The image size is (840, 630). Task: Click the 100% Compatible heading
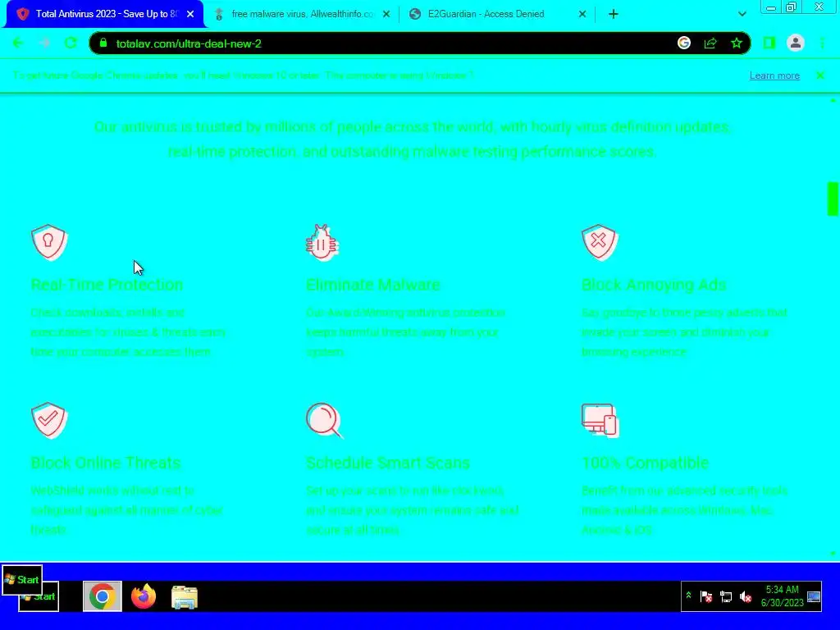[645, 463]
